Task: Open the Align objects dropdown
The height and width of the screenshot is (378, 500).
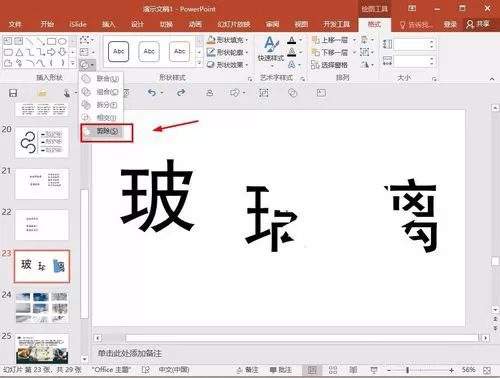Action: [367, 40]
